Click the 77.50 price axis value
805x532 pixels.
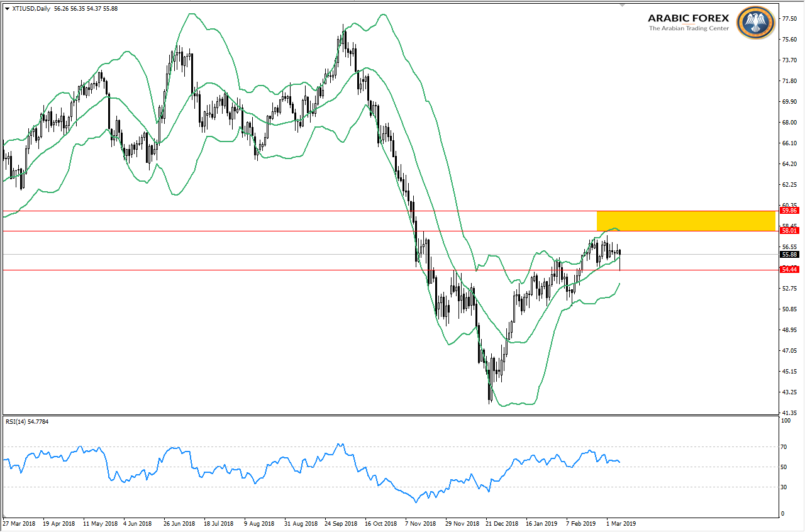coord(789,19)
